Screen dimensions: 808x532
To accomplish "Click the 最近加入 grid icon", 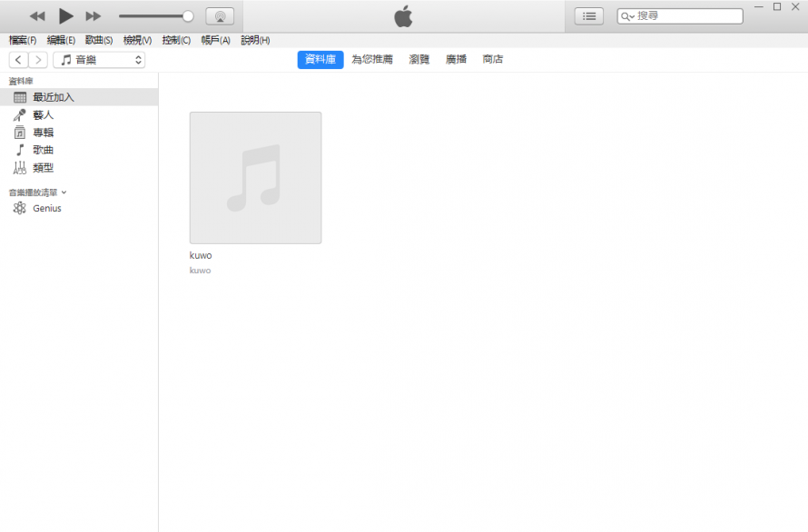I will (20, 97).
